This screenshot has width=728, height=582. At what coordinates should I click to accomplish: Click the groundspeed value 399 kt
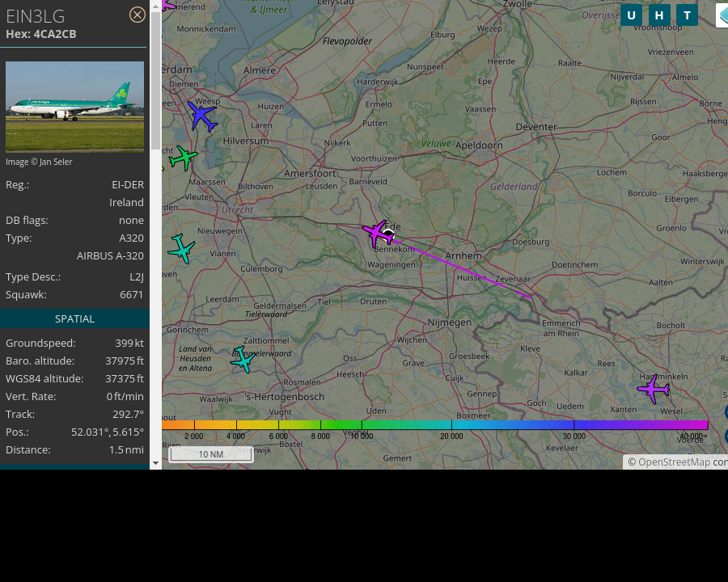(129, 343)
